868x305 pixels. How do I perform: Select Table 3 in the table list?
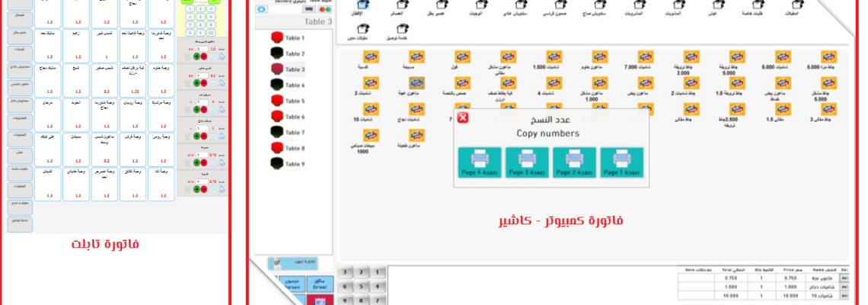(x=288, y=69)
